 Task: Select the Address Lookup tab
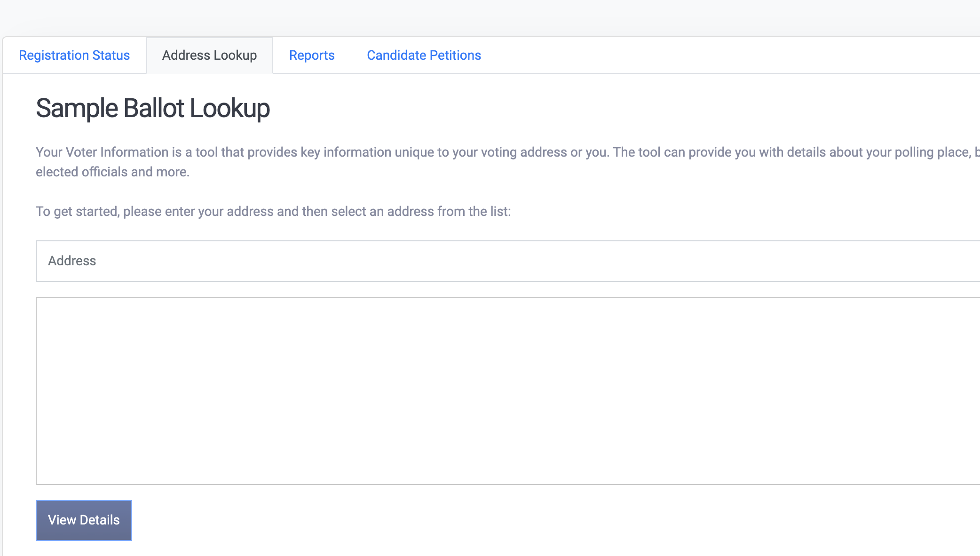210,56
